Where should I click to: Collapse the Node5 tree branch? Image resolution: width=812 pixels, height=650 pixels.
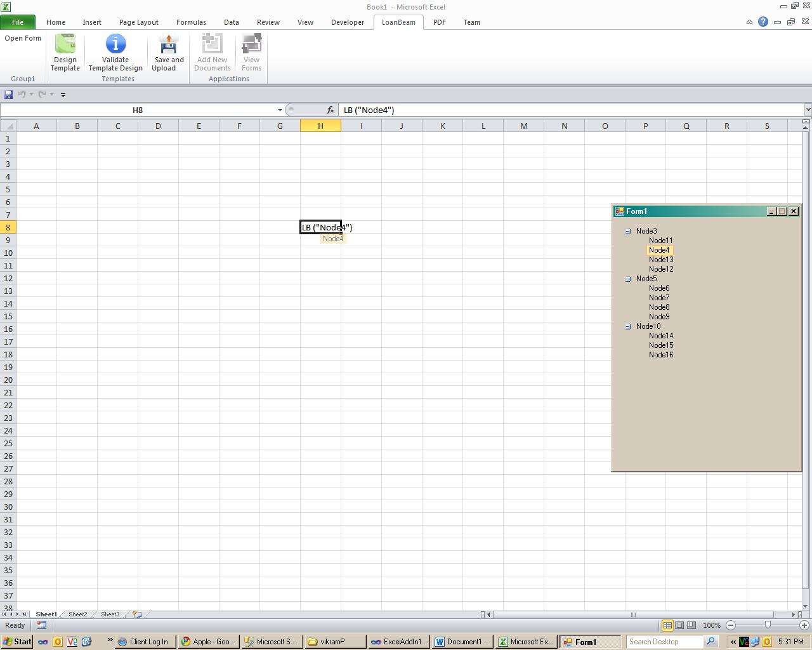pyautogui.click(x=628, y=279)
